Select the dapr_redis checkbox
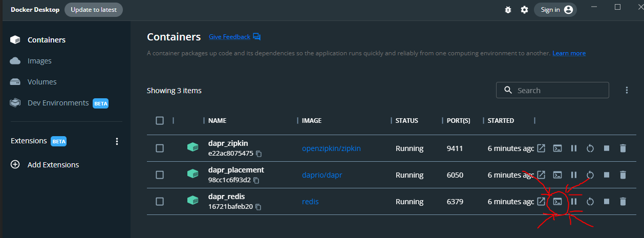The image size is (644, 238). tap(160, 202)
